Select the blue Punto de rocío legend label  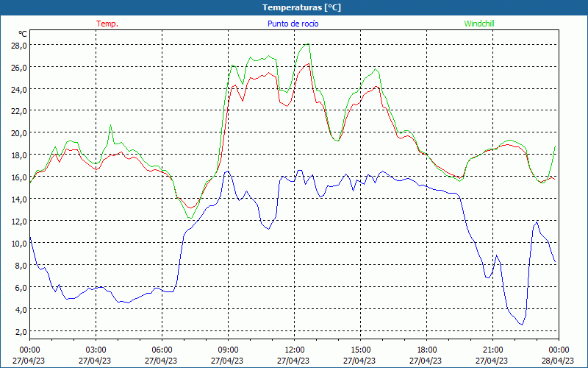(x=293, y=24)
